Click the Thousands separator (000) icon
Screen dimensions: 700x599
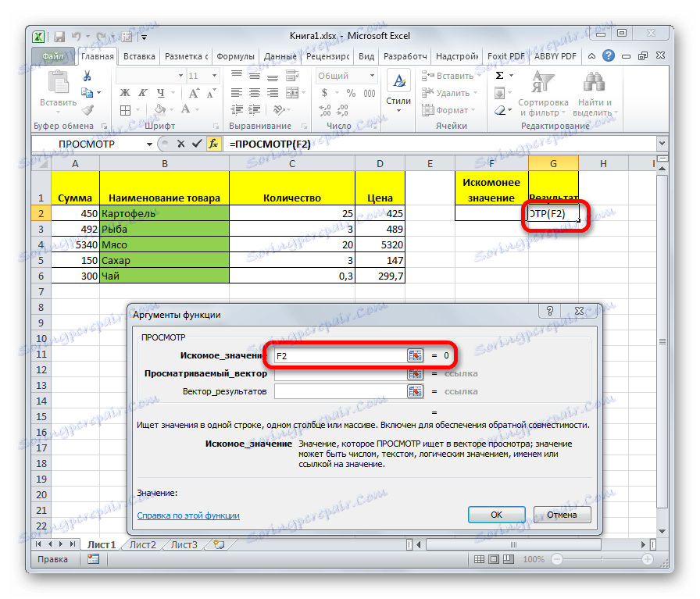370,93
